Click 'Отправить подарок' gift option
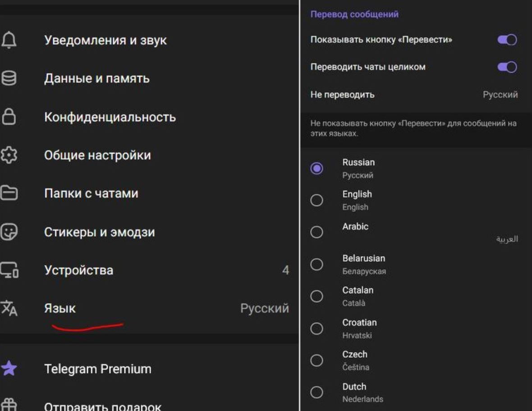 (x=102, y=406)
